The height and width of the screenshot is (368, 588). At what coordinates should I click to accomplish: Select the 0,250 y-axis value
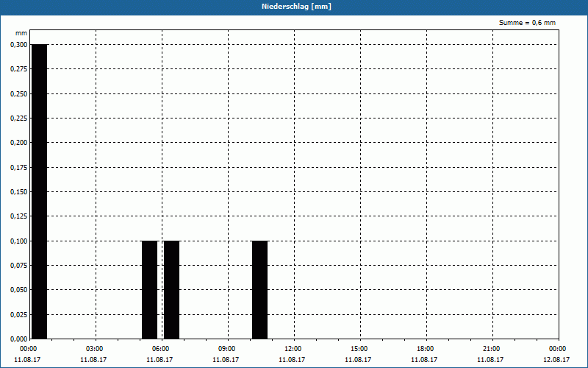pyautogui.click(x=19, y=94)
